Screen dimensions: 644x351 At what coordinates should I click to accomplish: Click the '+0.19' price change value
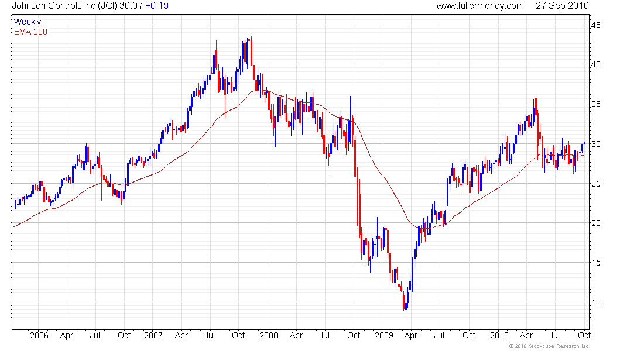[x=157, y=6]
